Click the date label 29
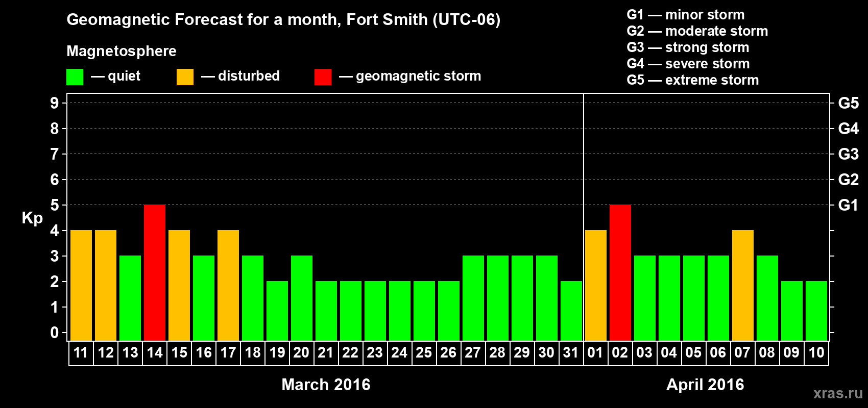The width and height of the screenshot is (868, 408). [x=522, y=352]
